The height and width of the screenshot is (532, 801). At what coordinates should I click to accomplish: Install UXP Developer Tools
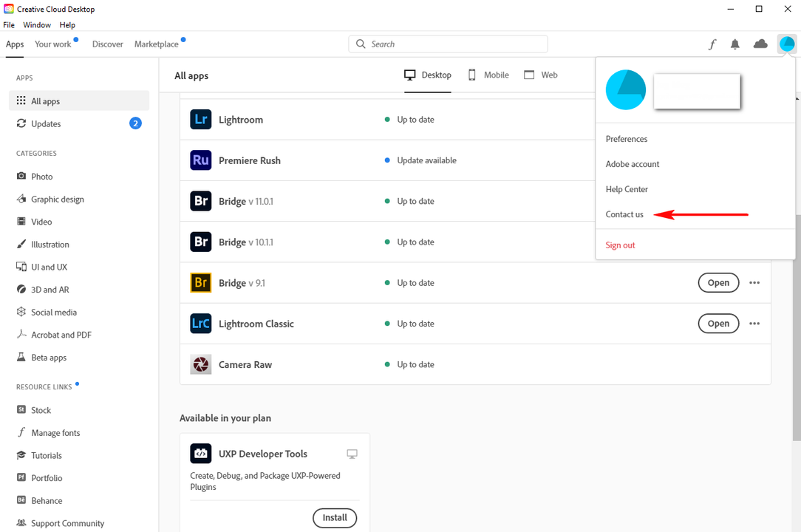(x=335, y=518)
